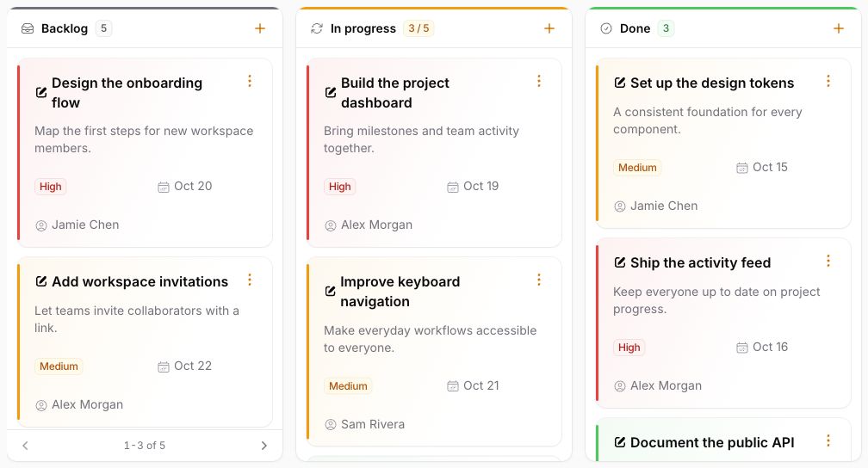The image size is (868, 468).
Task: Open options menu for Ship the activity feed
Action: point(828,262)
